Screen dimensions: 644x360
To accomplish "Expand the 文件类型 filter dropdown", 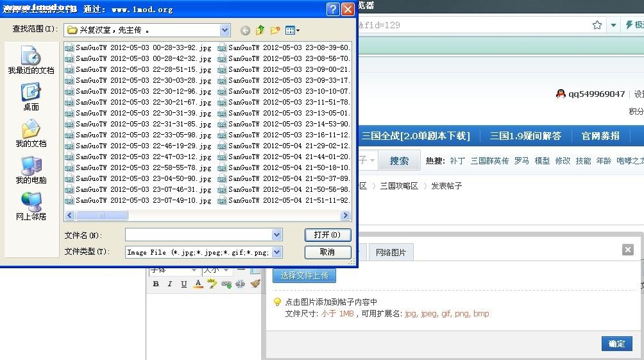I will tap(276, 252).
